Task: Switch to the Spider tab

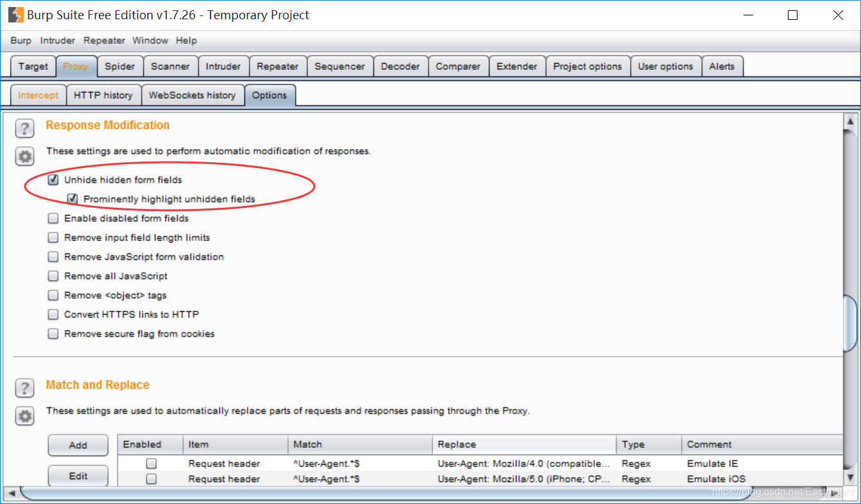Action: (x=120, y=66)
